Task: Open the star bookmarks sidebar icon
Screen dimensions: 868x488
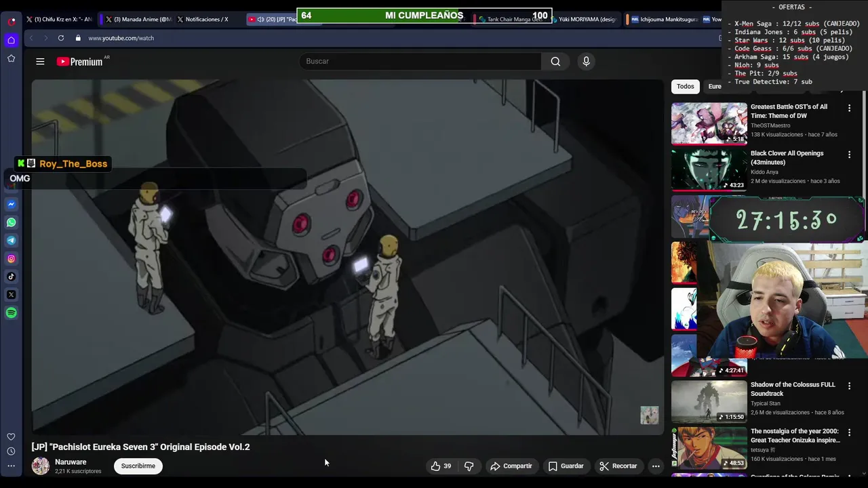Action: click(x=11, y=58)
